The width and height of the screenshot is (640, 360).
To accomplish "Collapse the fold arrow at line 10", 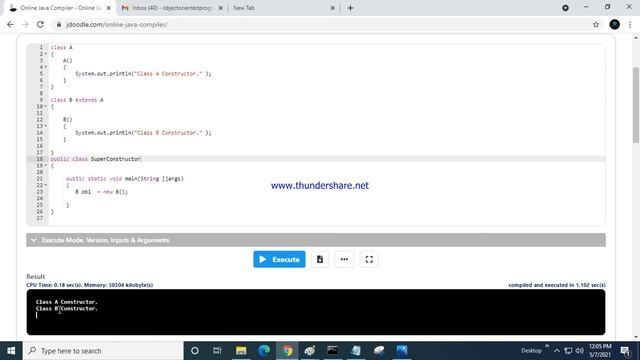I will 46,107.
